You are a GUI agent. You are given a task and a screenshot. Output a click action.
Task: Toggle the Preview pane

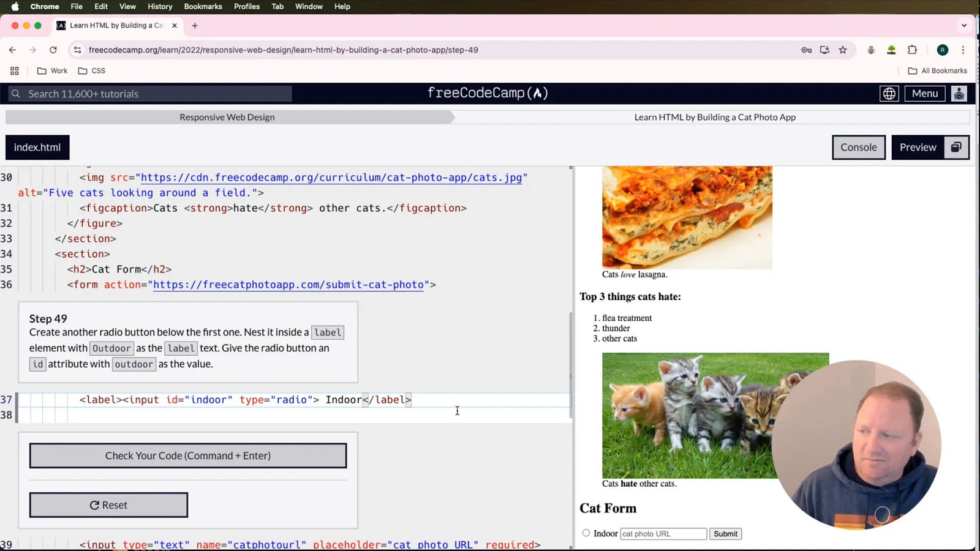(918, 147)
